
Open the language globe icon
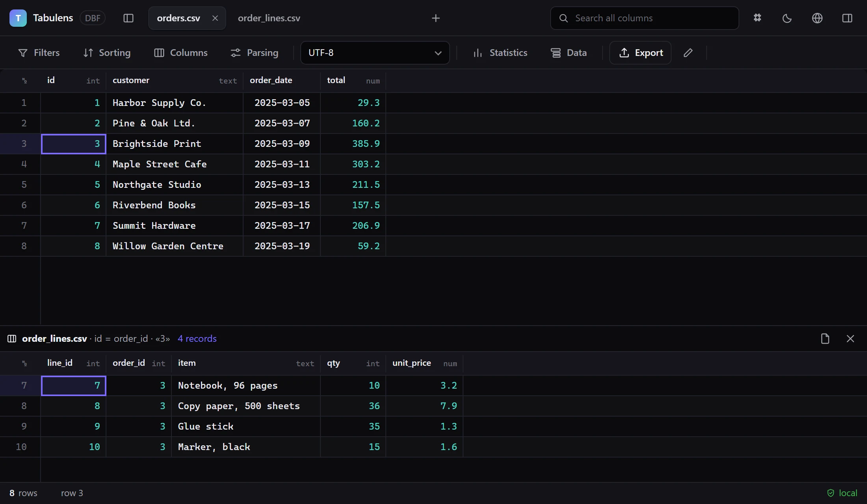point(817,18)
